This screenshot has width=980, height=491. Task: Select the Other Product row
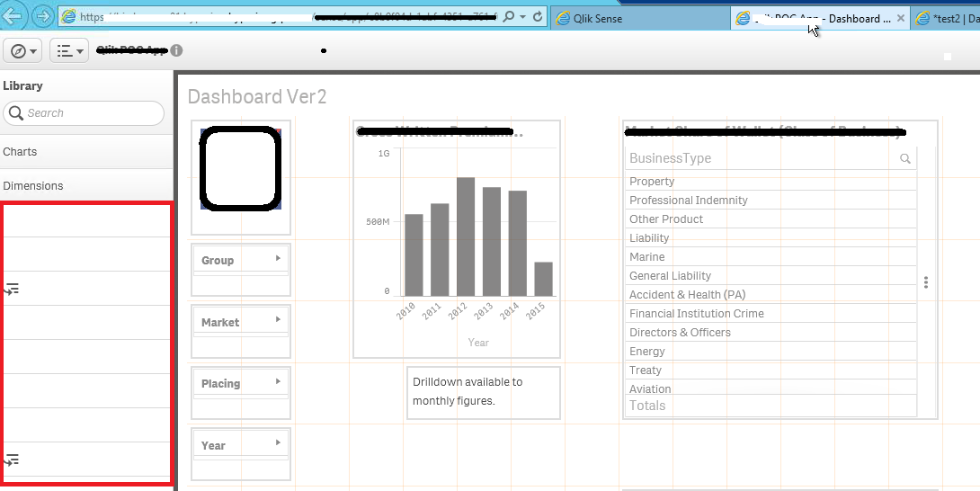(x=771, y=219)
